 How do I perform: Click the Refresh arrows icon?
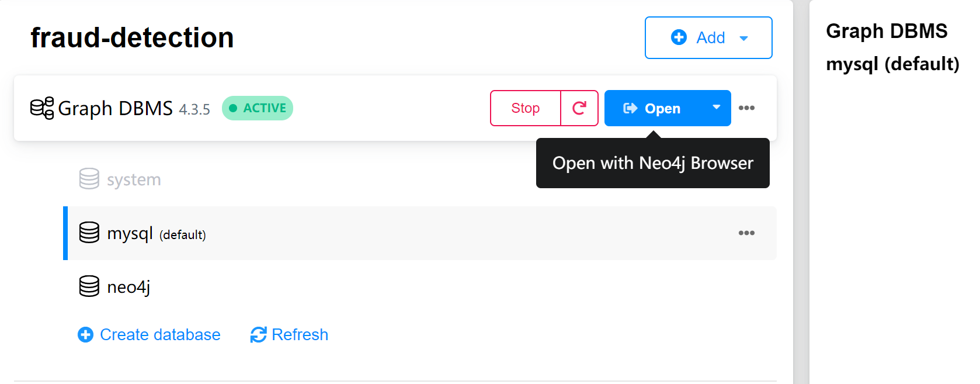point(258,334)
